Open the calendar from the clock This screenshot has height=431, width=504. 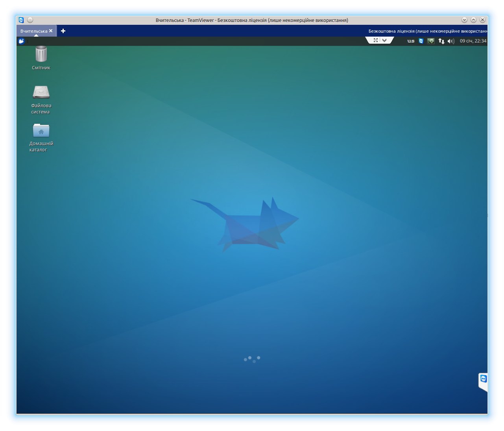473,41
